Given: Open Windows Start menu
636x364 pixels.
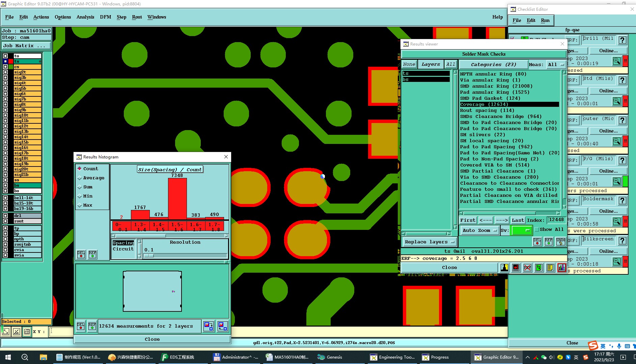Looking at the screenshot, I should 8,357.
